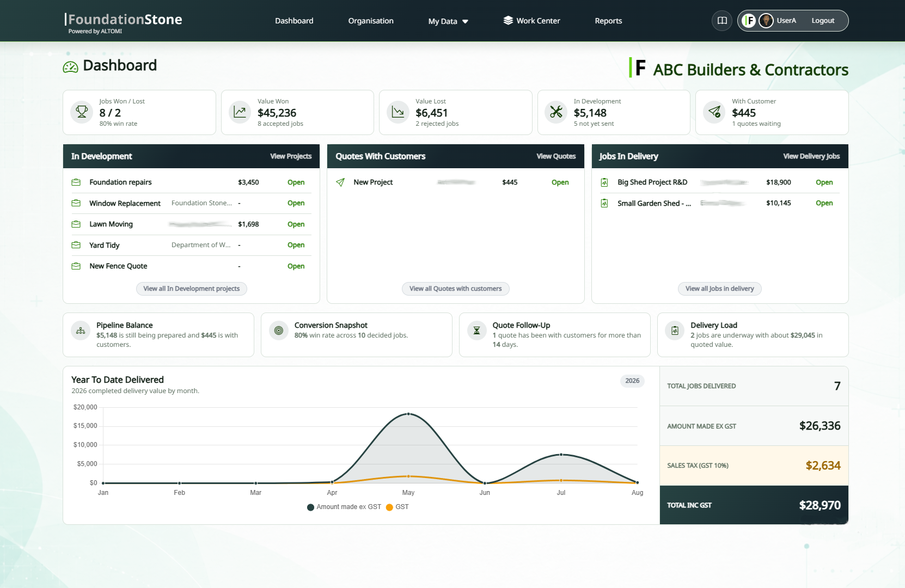Viewport: 905px width, 588px height.
Task: Click the document icon beside Big Shed Project R&D
Action: [604, 182]
